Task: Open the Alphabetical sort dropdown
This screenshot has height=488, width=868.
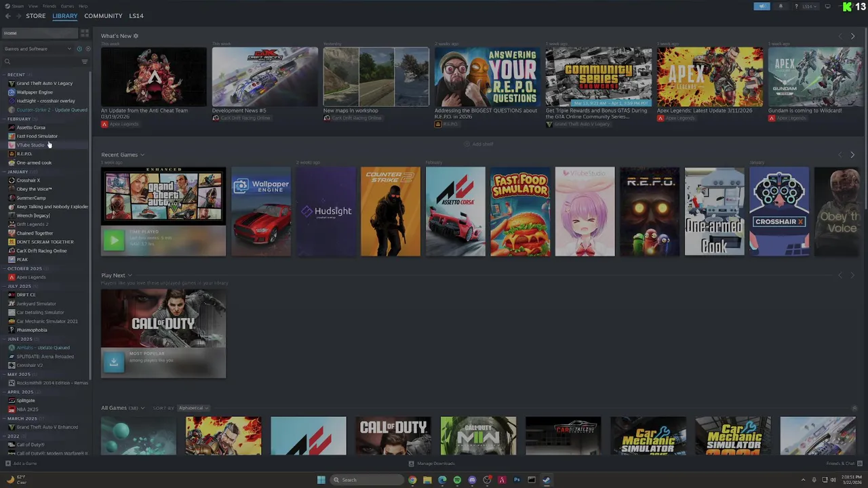Action: coord(193,408)
